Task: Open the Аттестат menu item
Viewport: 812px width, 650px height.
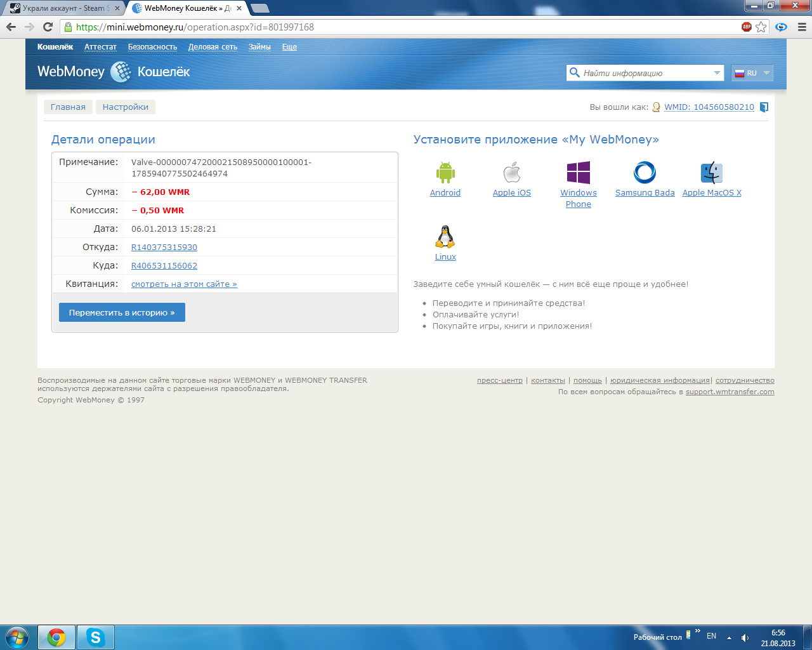Action: click(100, 47)
